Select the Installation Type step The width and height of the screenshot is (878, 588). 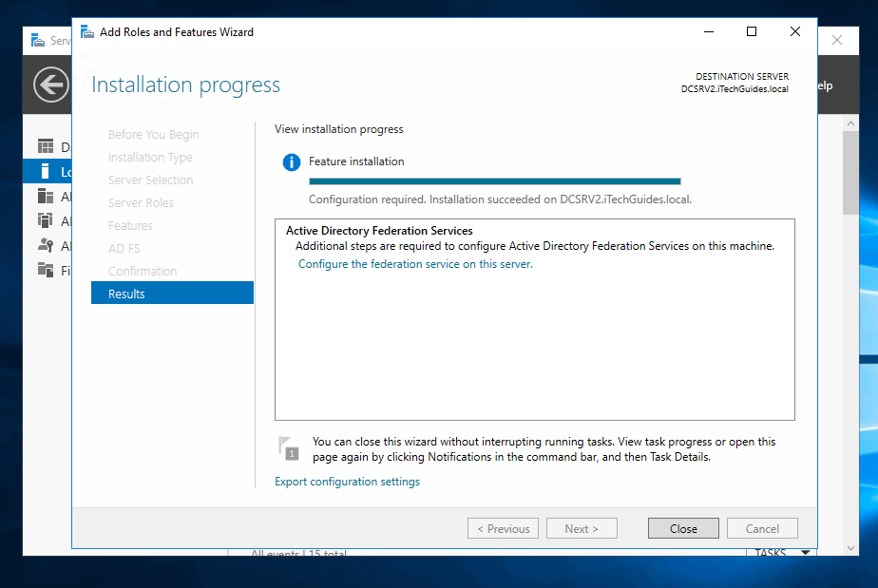pos(150,158)
